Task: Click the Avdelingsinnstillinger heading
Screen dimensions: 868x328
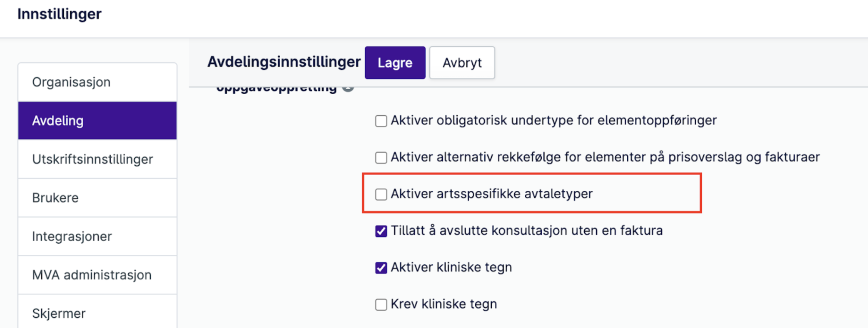Action: pos(284,62)
